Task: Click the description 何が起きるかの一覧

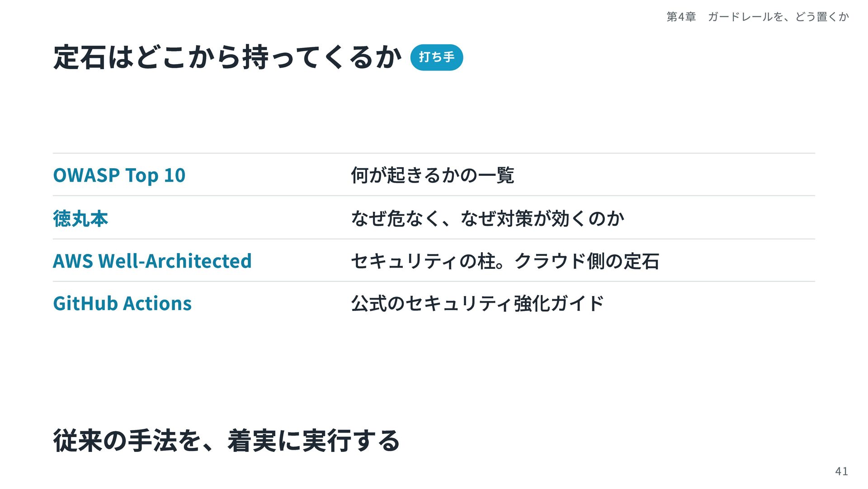Action: (x=433, y=175)
